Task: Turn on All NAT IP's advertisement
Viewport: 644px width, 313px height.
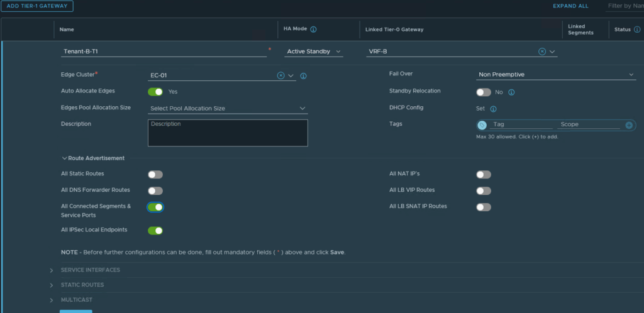Action: (483, 174)
